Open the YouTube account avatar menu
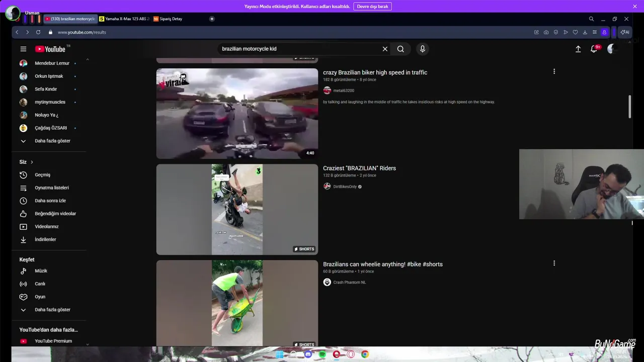 click(612, 49)
